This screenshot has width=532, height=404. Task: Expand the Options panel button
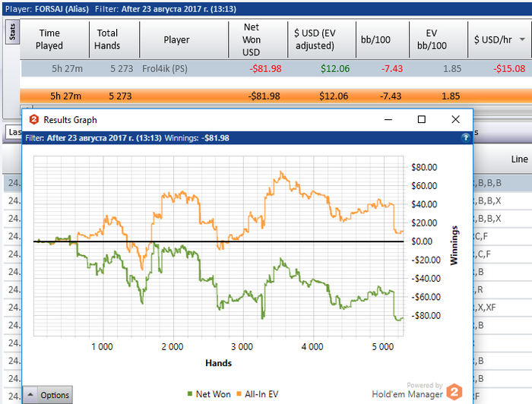pos(47,395)
